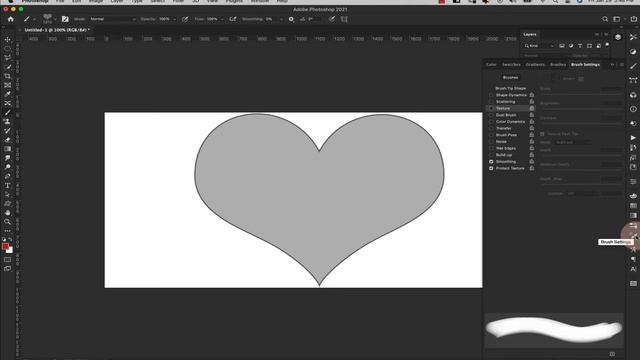Enable Wet Edges checkbox
Image resolution: width=640 pixels, height=360 pixels.
coord(491,148)
